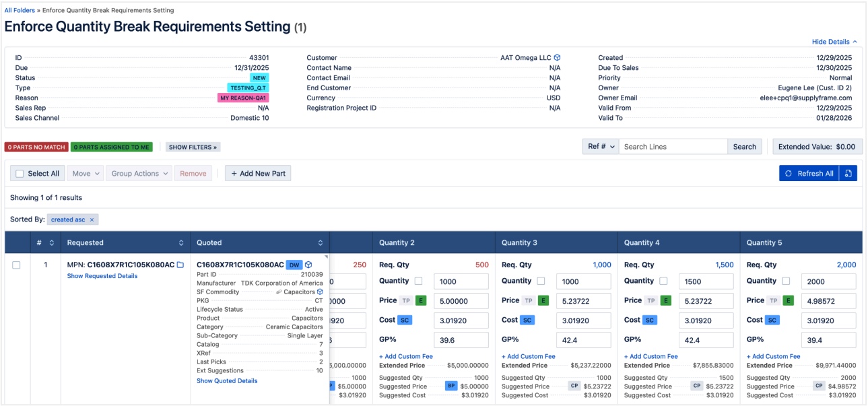Click the cube icon beside SF Commodity Capacitors
This screenshot has width=868, height=406.
320,292
